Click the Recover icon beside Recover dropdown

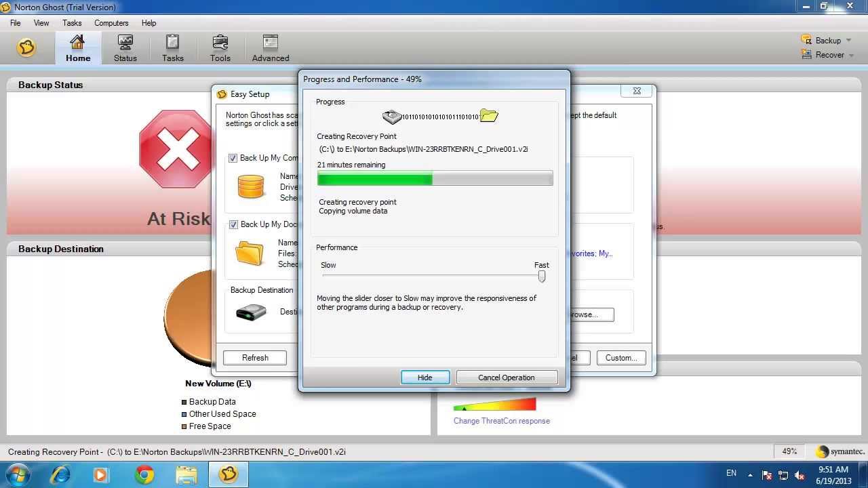pyautogui.click(x=806, y=54)
